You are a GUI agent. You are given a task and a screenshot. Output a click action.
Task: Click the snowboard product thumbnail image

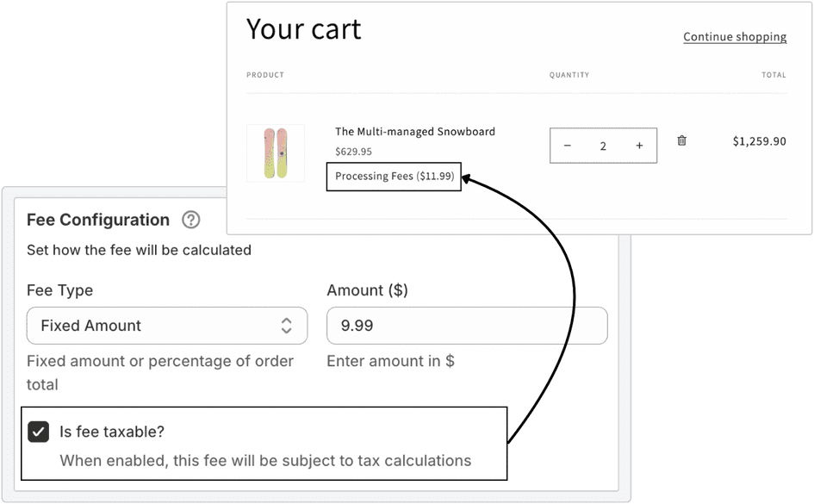[x=276, y=153]
